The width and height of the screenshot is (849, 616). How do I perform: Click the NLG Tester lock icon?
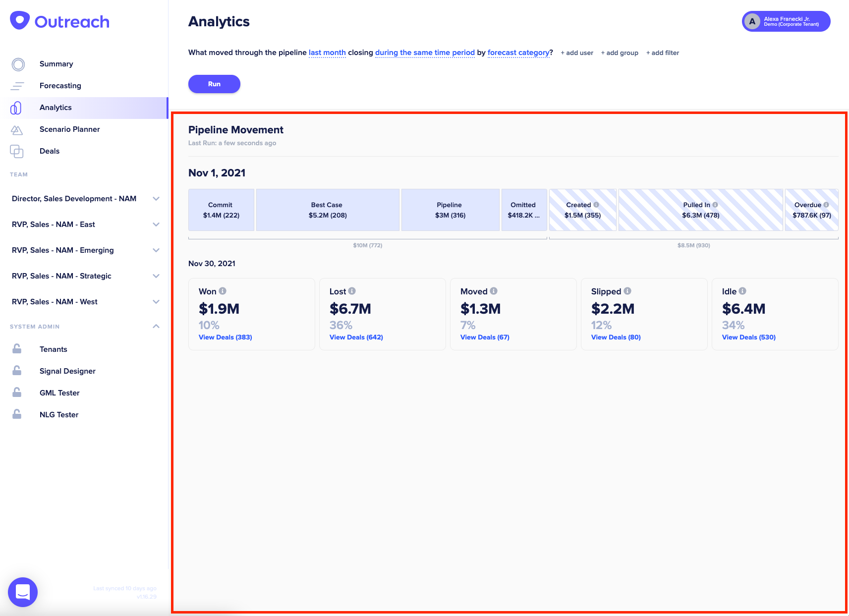click(x=17, y=414)
